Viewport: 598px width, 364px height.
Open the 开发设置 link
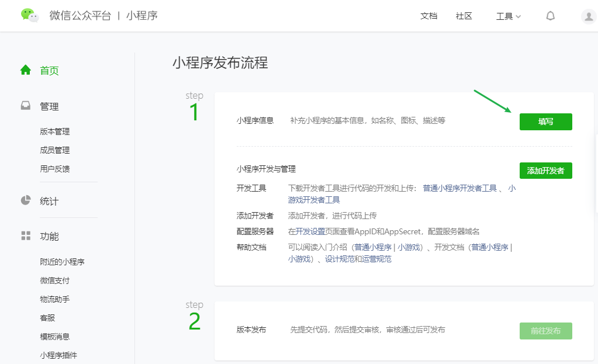point(310,231)
